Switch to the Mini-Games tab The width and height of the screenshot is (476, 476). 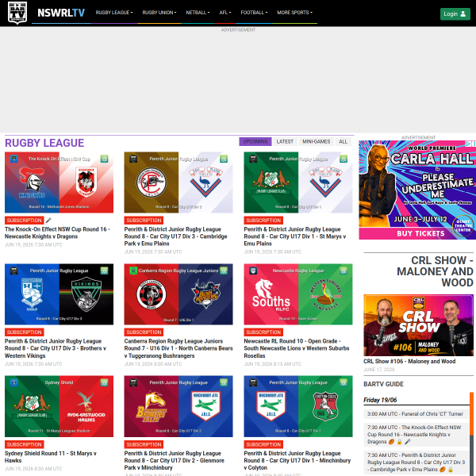click(x=316, y=141)
